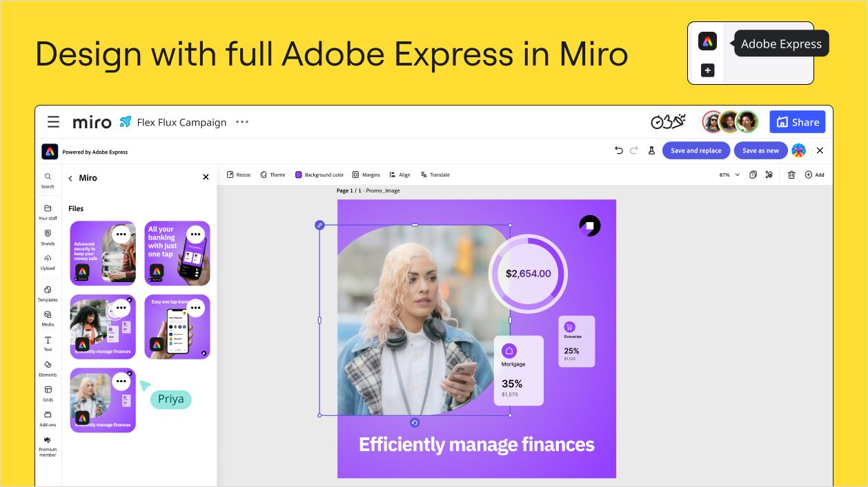Open options for curly-haired woman thumbnail
868x487 pixels.
click(x=121, y=308)
